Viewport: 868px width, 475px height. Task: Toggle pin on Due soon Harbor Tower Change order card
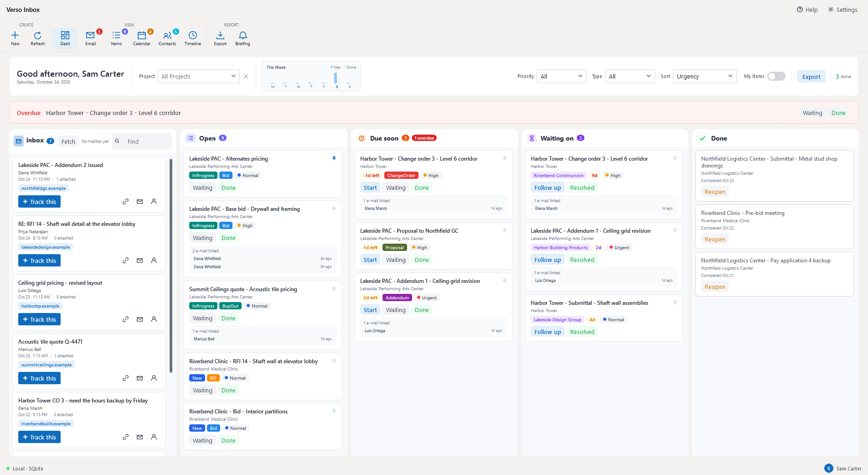pos(505,158)
